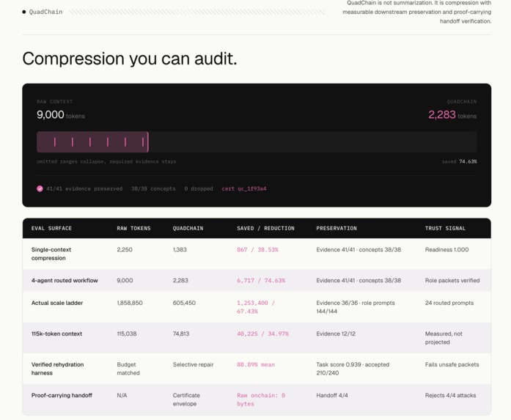Click the N/A raw tokens cell
The image size is (511, 420).
pyautogui.click(x=122, y=396)
